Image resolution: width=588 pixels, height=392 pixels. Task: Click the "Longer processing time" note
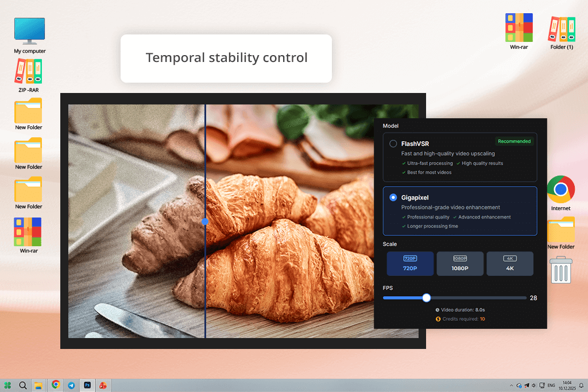pos(432,226)
